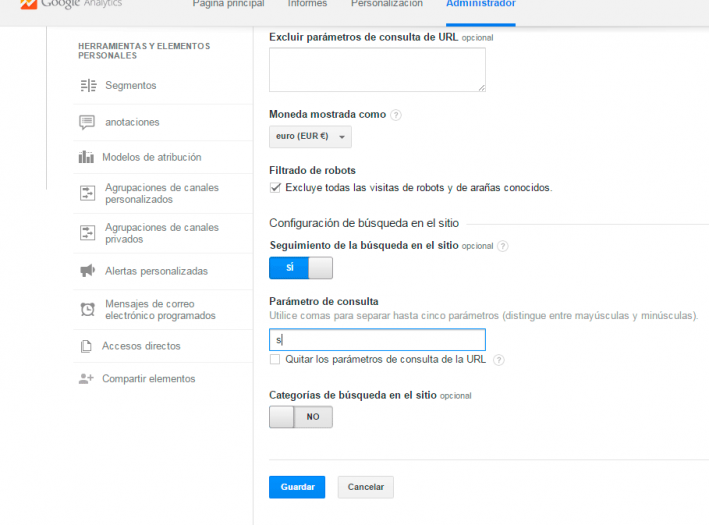Click the Modelos de atribución bar chart icon

[86, 157]
